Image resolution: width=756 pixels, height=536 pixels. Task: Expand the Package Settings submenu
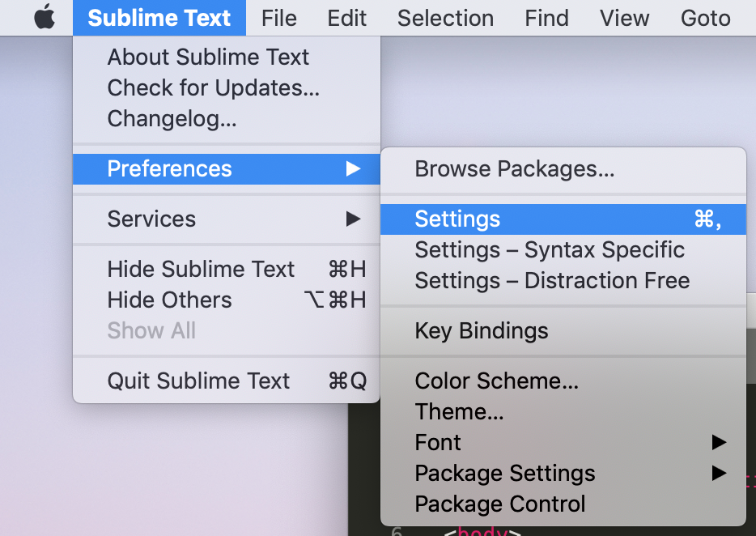click(504, 473)
